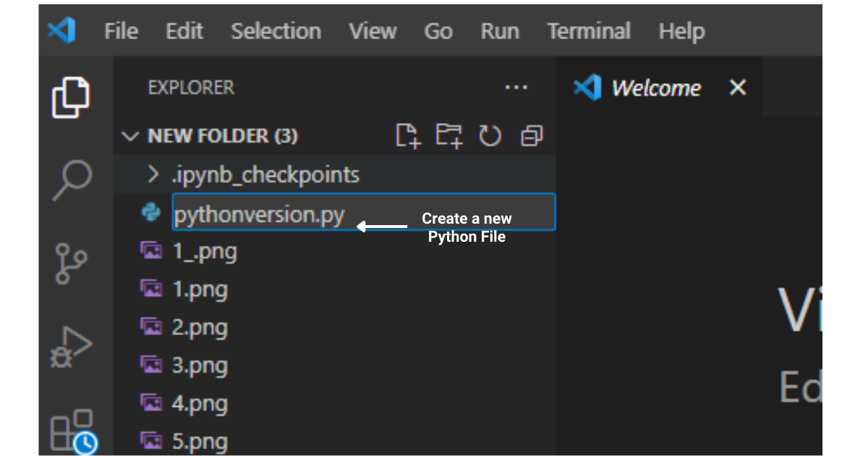Click the New File icon in explorer

pyautogui.click(x=409, y=135)
